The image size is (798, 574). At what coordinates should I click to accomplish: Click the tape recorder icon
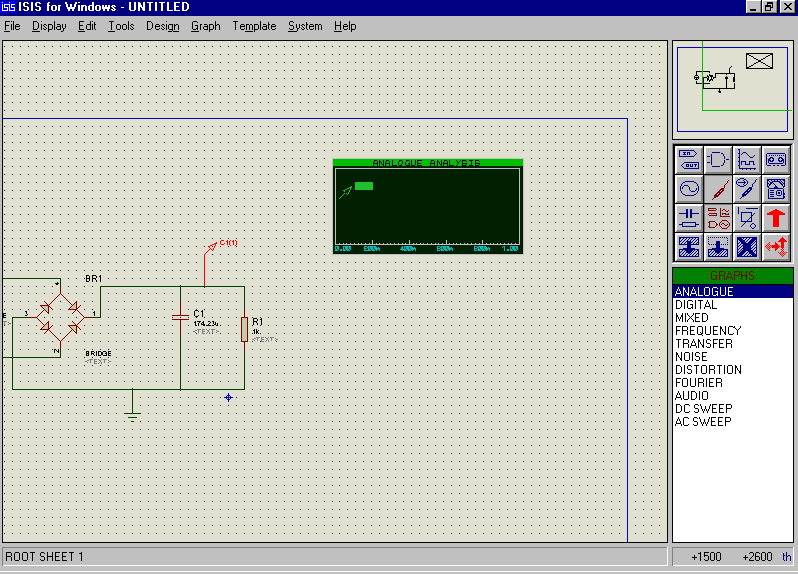[x=776, y=158]
